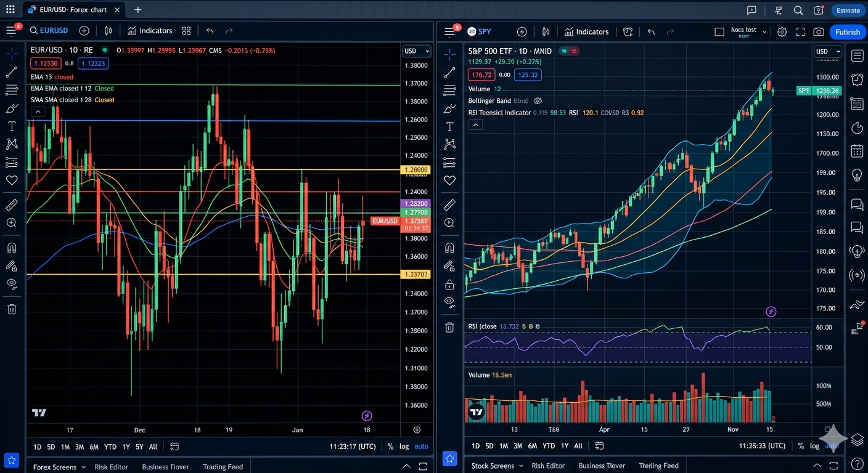Open watchlist panel icon in right sidebar
This screenshot has width=868, height=473.
(x=857, y=56)
